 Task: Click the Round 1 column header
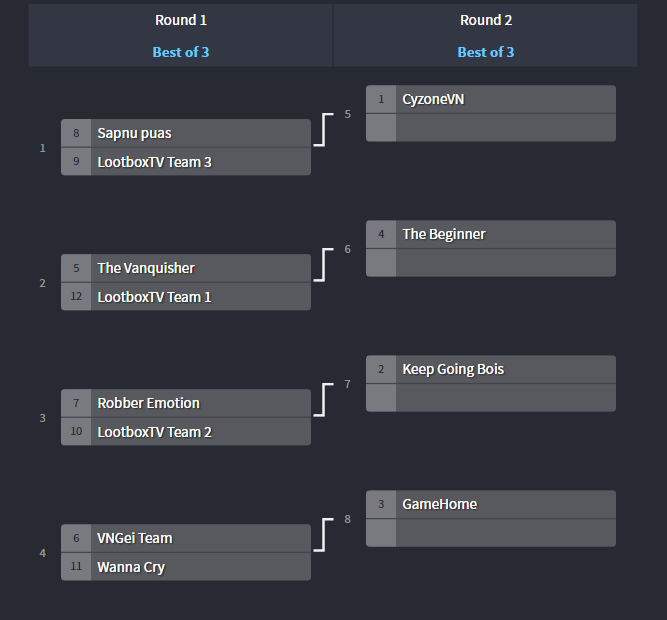point(181,20)
